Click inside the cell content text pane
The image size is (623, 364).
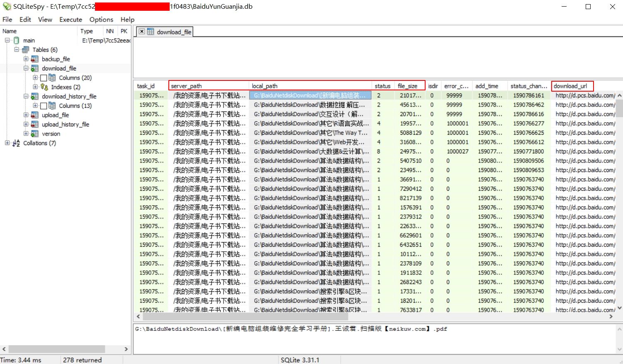tap(374, 338)
